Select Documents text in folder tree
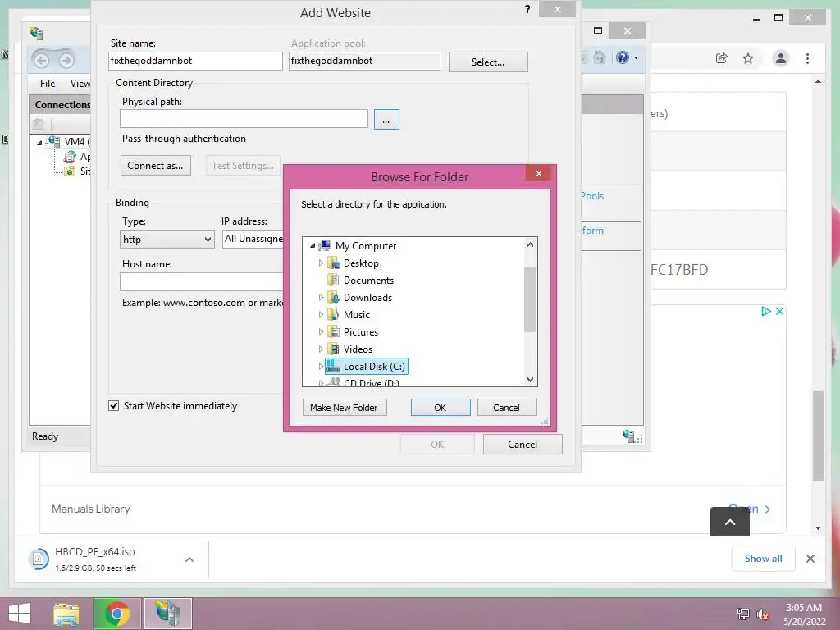This screenshot has height=630, width=840. point(368,281)
